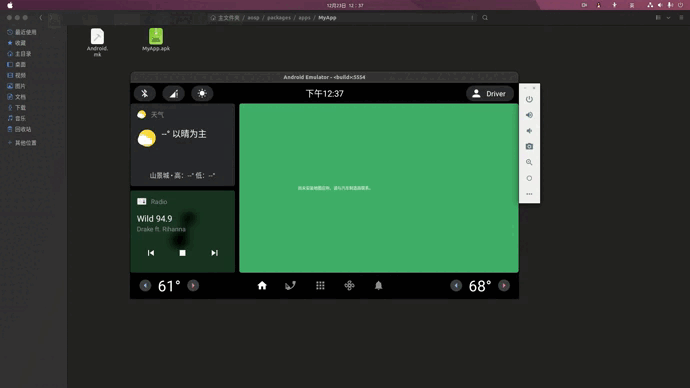Image resolution: width=690 pixels, height=388 pixels.
Task: Skip to next radio station
Action: point(214,253)
